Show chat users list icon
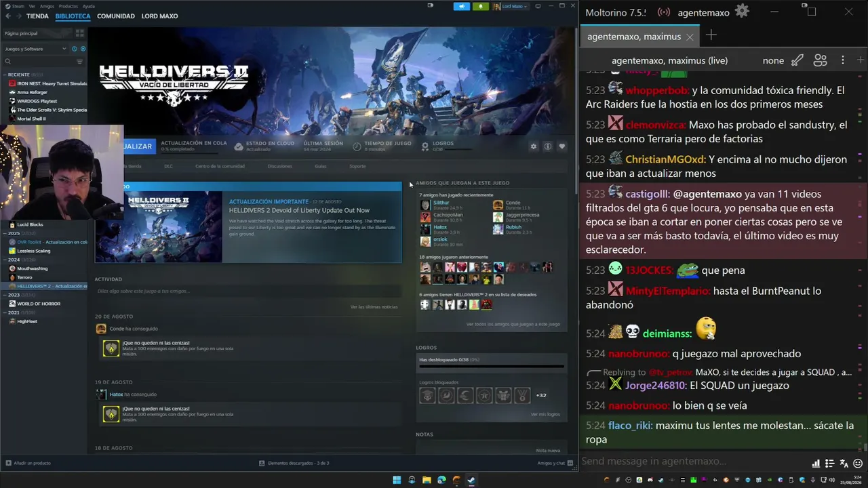The width and height of the screenshot is (868, 488). pos(820,60)
